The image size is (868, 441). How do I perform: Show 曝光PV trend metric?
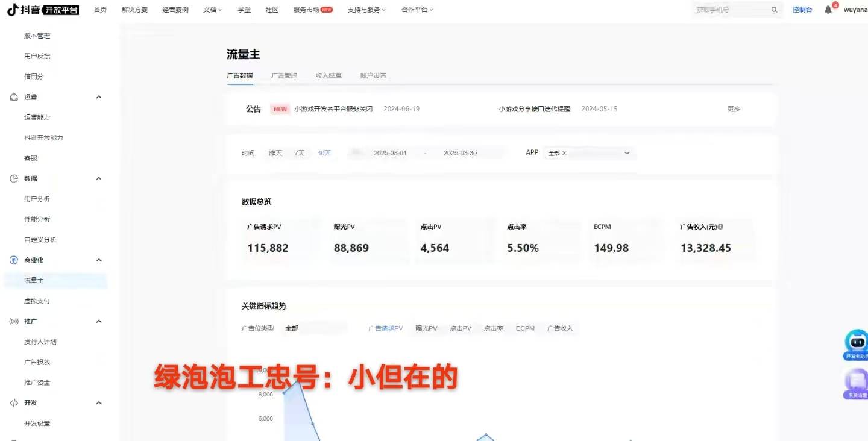click(426, 328)
